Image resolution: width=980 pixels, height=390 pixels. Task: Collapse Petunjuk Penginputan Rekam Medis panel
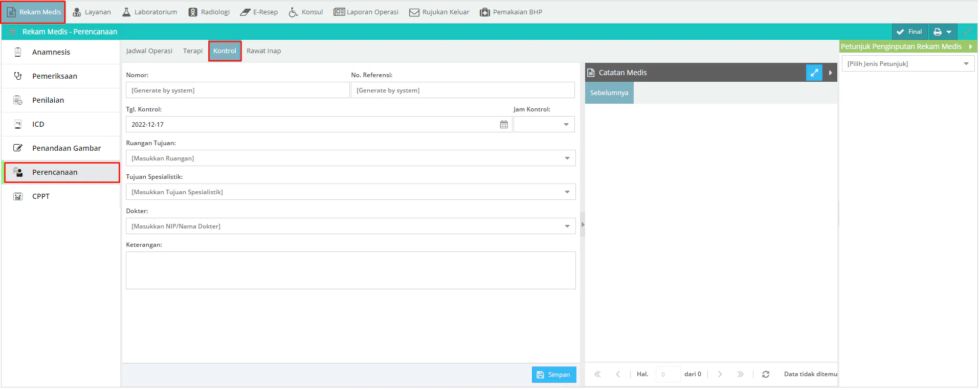970,47
